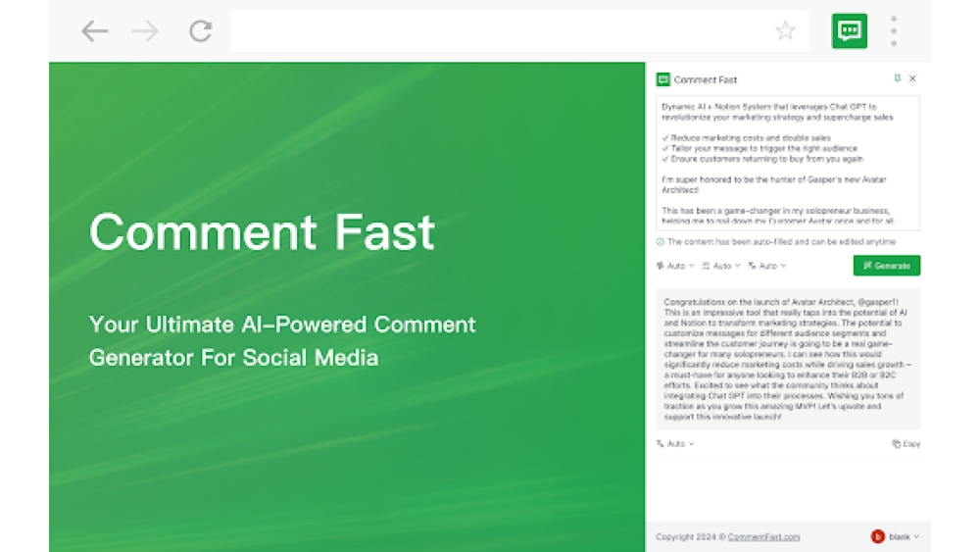Image resolution: width=980 pixels, height=552 pixels.
Task: Open the third Auto dropdown beside Generate
Action: pos(767,266)
